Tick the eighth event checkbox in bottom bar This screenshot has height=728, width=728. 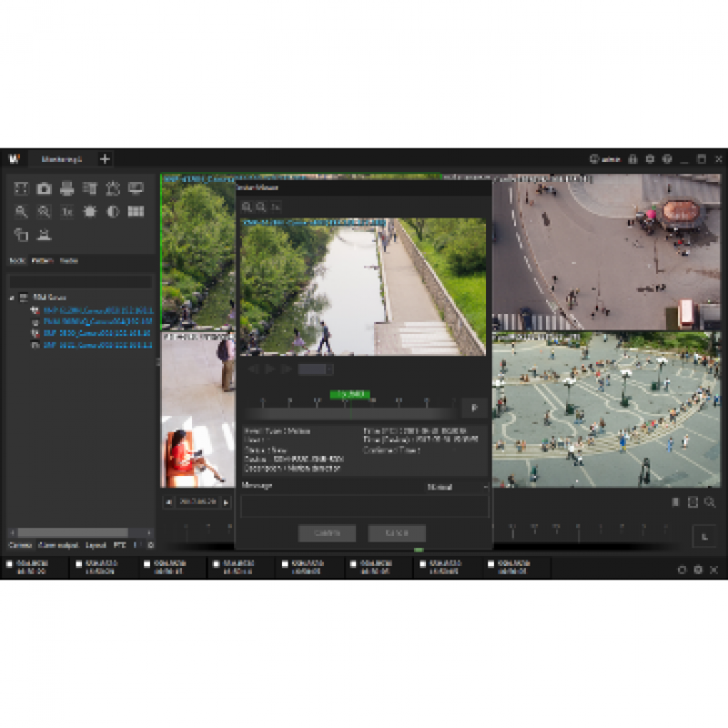pos(491,564)
